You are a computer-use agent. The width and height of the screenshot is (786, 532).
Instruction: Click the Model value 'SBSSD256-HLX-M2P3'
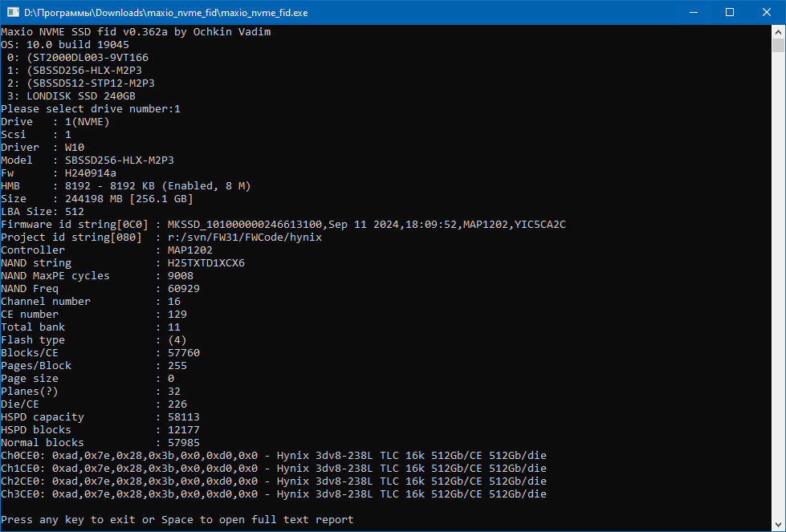[x=120, y=160]
